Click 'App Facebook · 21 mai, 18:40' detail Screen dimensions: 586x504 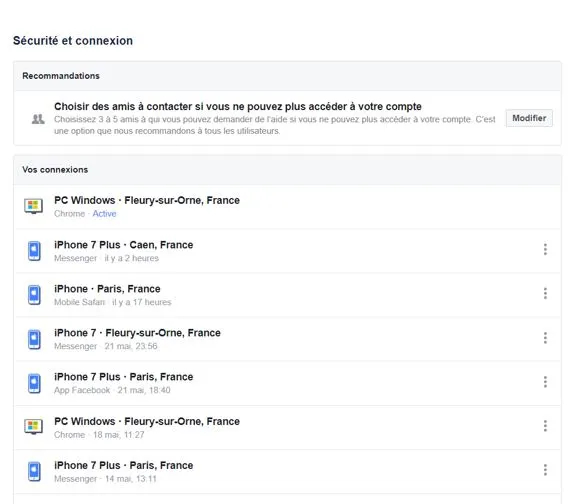pos(112,390)
